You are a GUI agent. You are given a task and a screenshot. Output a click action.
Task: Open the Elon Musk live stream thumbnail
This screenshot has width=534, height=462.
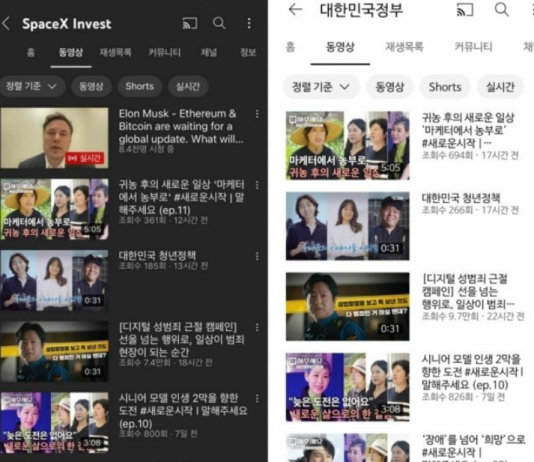pos(54,138)
